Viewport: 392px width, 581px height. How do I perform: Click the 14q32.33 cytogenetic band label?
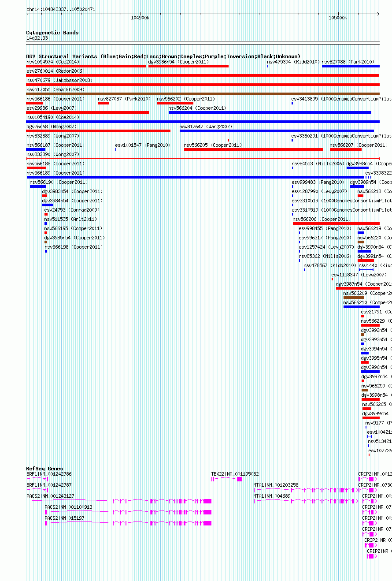pos(37,38)
